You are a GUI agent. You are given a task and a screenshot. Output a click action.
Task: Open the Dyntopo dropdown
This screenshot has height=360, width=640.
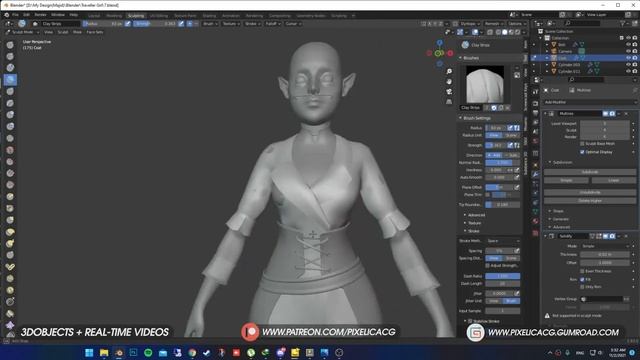tap(469, 24)
